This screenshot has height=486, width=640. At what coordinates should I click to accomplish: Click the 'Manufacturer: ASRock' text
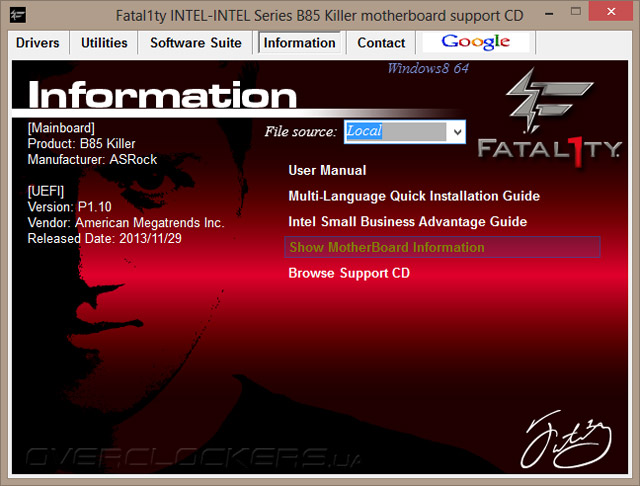pyautogui.click(x=92, y=160)
